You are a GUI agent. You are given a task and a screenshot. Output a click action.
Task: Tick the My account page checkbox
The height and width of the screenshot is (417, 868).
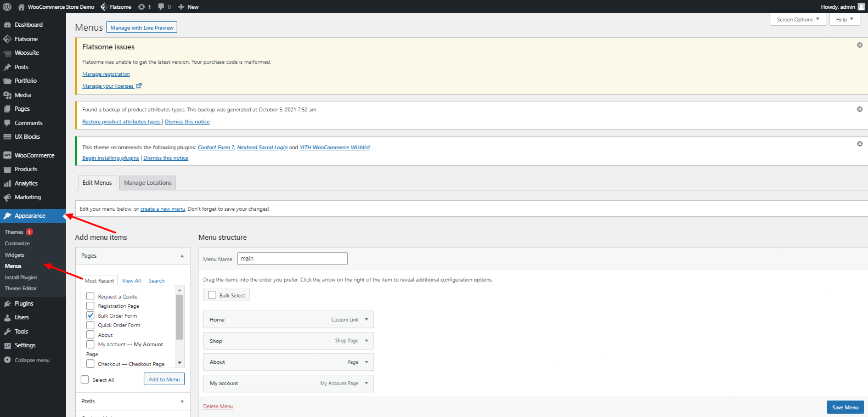91,344
